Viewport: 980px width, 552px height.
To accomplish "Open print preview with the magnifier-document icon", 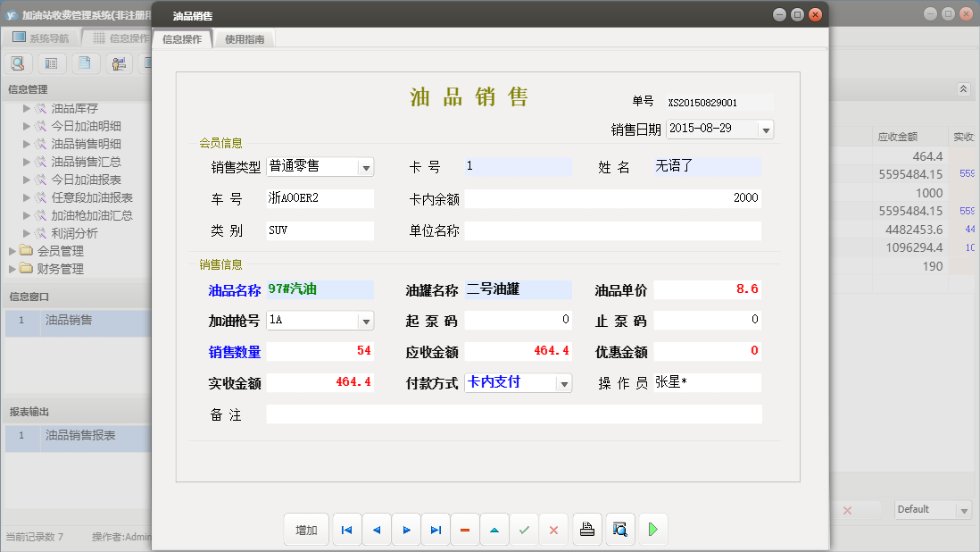I will (619, 529).
